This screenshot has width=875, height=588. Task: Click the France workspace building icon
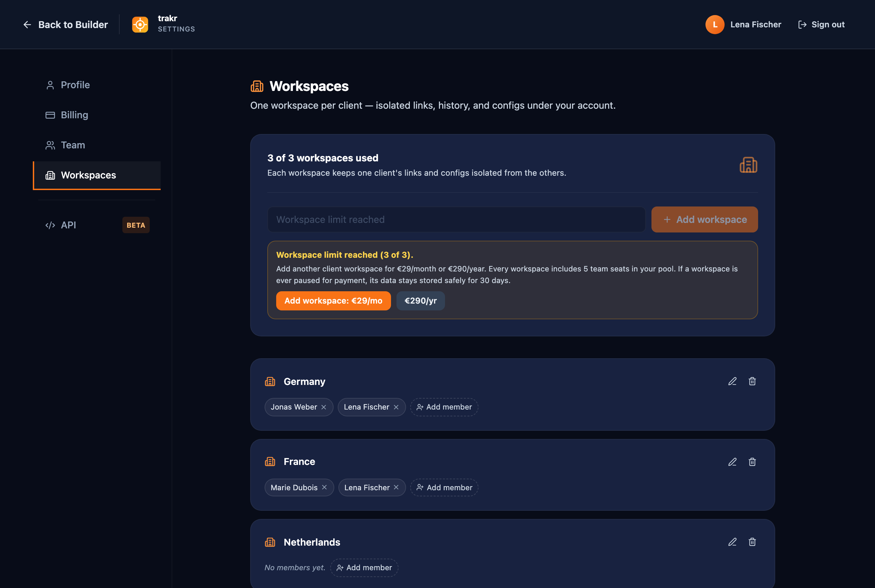coord(270,462)
